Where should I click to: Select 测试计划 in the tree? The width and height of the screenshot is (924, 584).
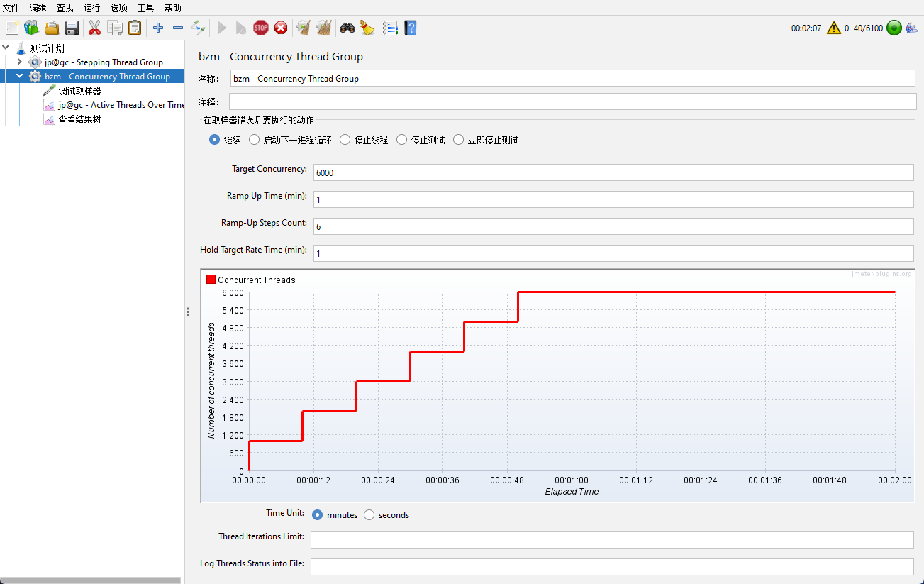[48, 48]
